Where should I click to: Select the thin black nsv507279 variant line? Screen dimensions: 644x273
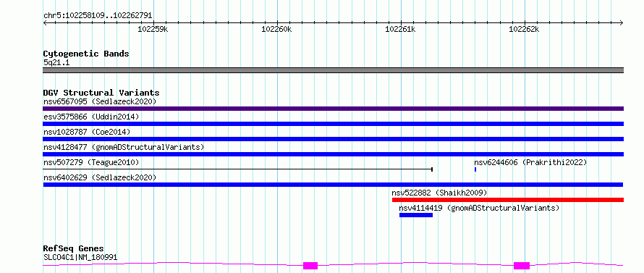238,169
